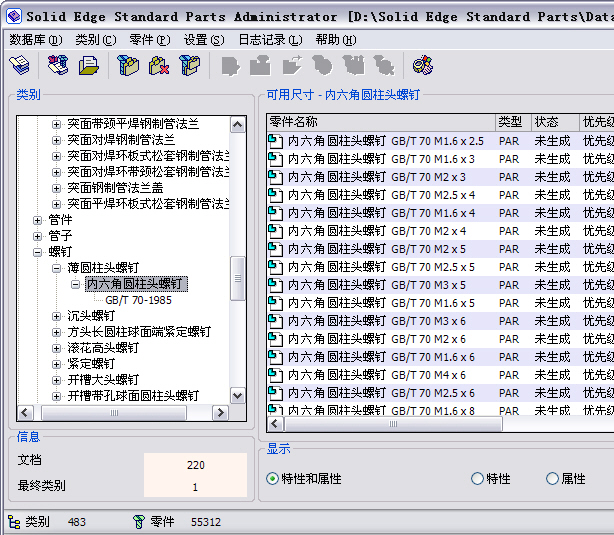614x535 pixels.
Task: Open the 日志记录(L) menu
Action: click(x=270, y=40)
